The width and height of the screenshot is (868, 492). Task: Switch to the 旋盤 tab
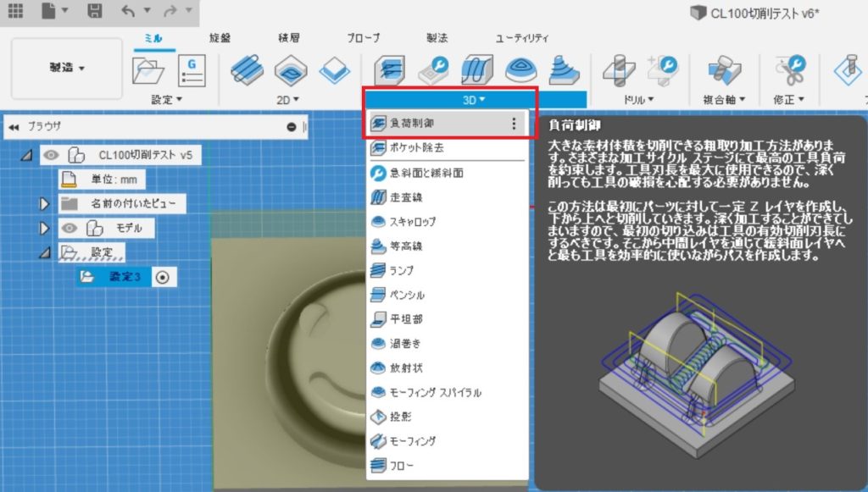point(220,38)
